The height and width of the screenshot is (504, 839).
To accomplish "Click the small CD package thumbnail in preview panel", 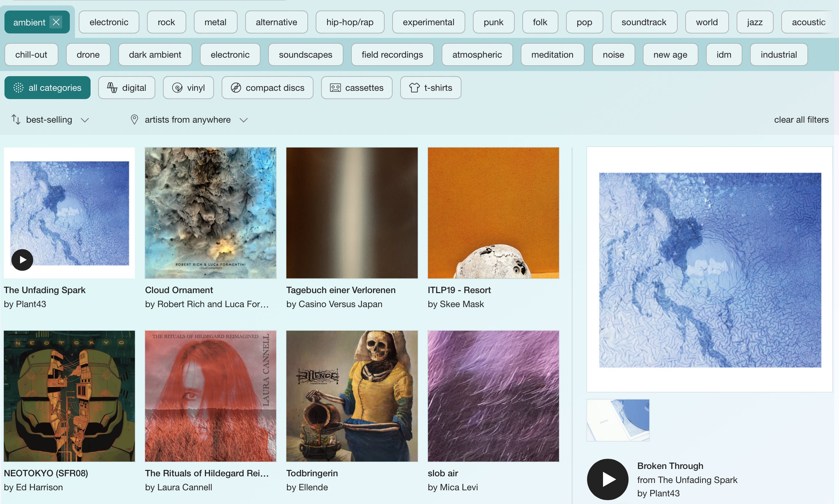I will (x=618, y=420).
